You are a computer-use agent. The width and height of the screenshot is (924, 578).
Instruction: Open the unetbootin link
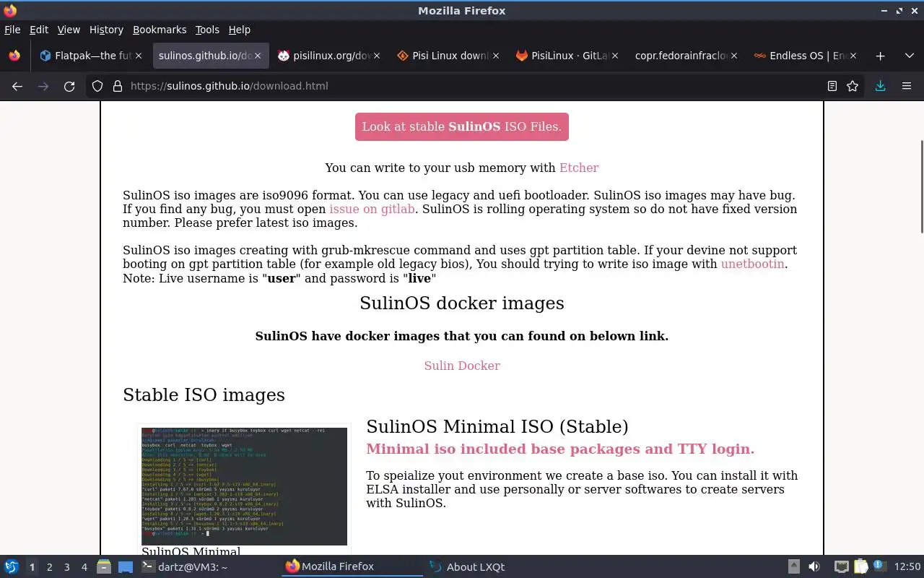752,264
